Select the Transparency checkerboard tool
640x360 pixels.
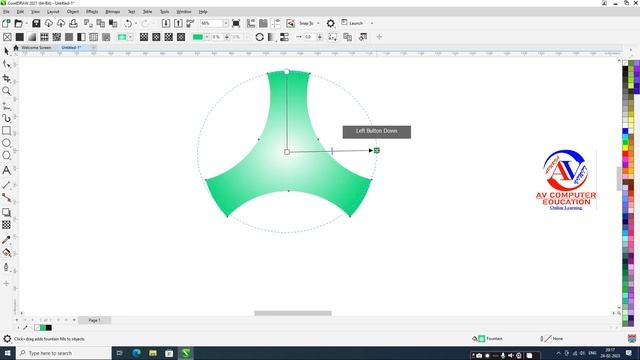[6, 224]
